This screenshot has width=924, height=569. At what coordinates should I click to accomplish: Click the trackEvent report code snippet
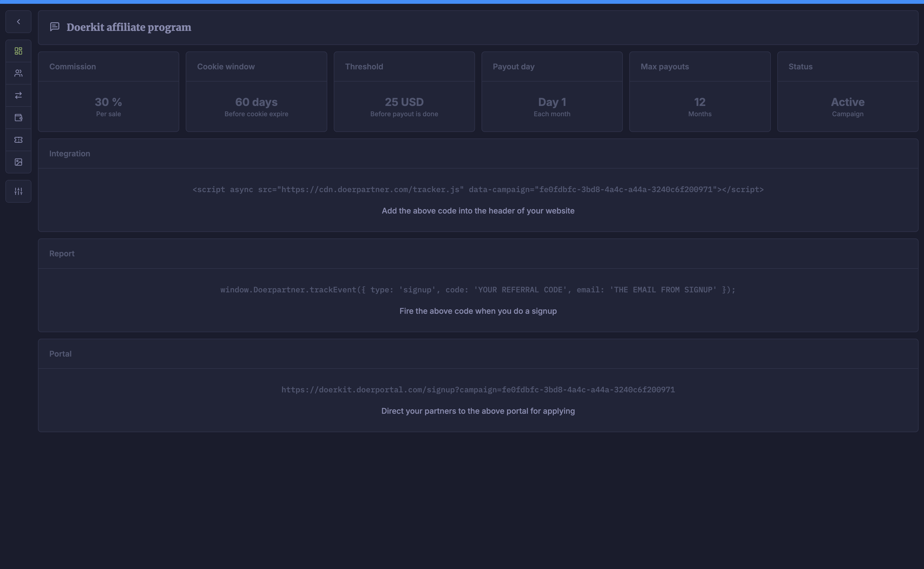[478, 290]
